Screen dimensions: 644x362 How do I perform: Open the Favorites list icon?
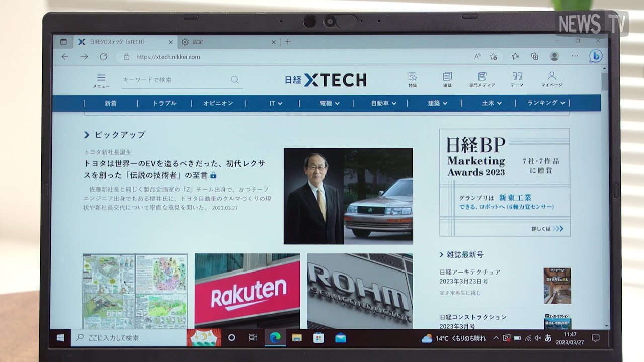[515, 56]
